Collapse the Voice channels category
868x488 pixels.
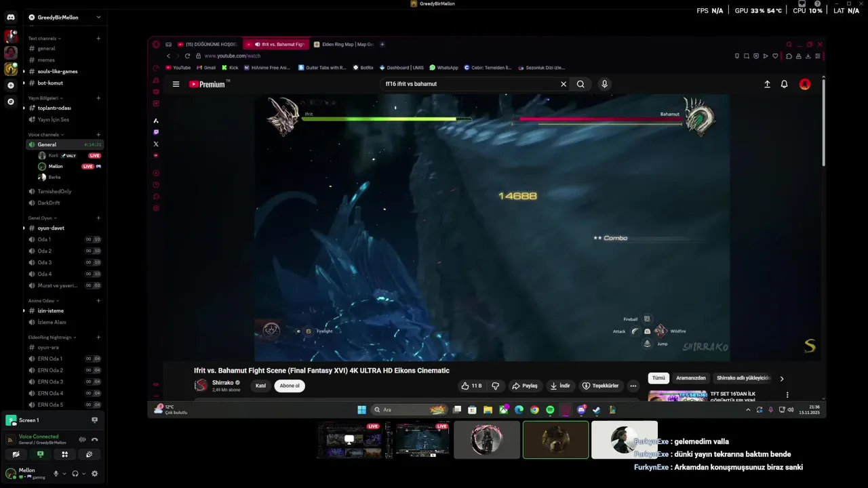45,135
